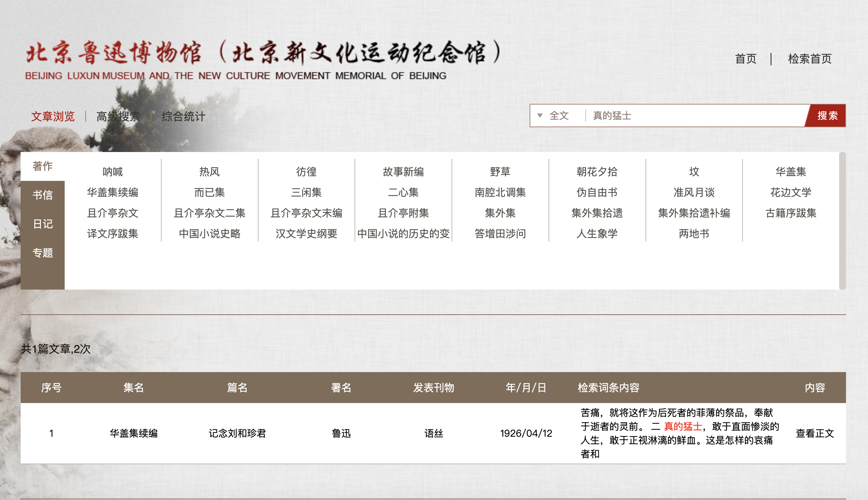The width and height of the screenshot is (868, 500).
Task: Open the collection 两地书
Action: pos(694,233)
